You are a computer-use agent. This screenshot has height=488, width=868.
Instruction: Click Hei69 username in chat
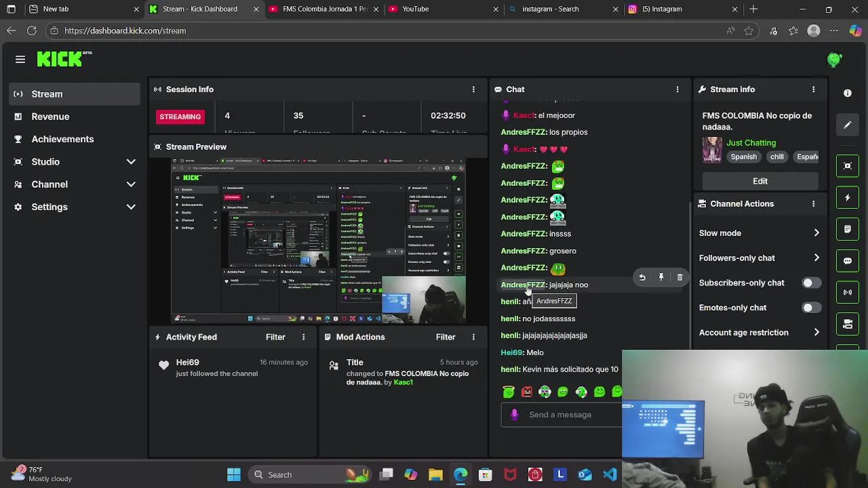click(x=511, y=352)
